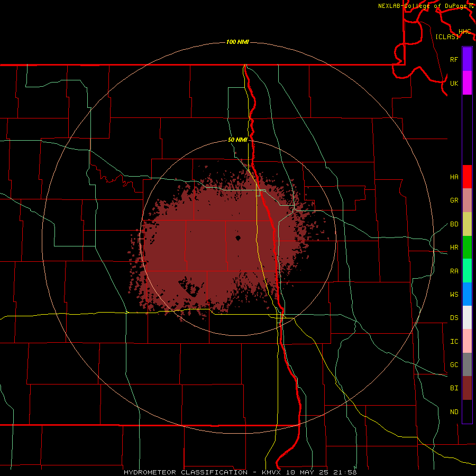
Task: Click the triangular black gap in southwest echoes
Action: click(190, 287)
